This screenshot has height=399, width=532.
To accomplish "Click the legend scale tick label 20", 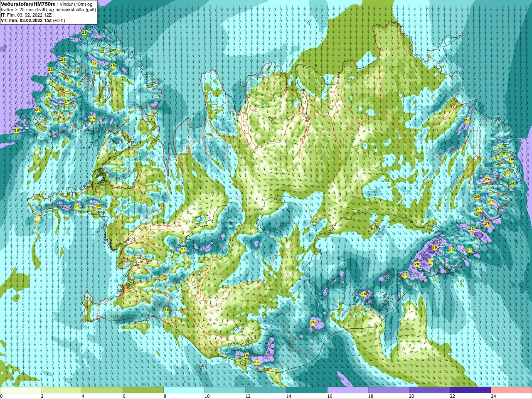I will click(x=412, y=396).
